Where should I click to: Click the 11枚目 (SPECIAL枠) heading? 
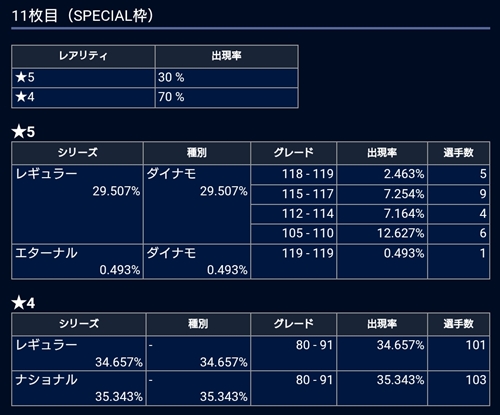pos(82,16)
